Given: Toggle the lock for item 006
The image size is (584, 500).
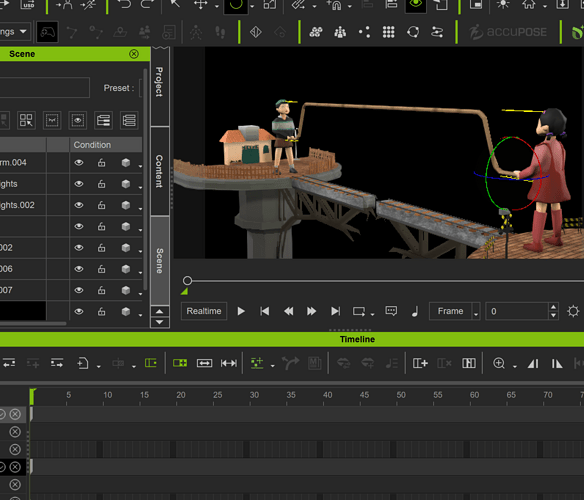Looking at the screenshot, I should (101, 269).
